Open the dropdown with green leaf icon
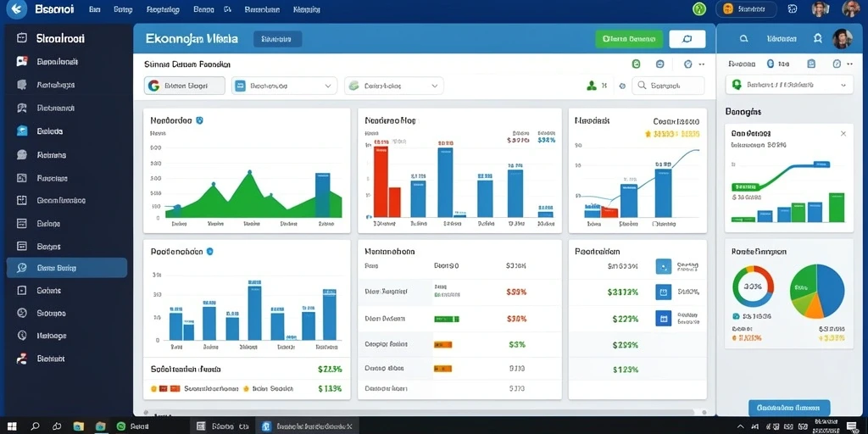 point(394,86)
